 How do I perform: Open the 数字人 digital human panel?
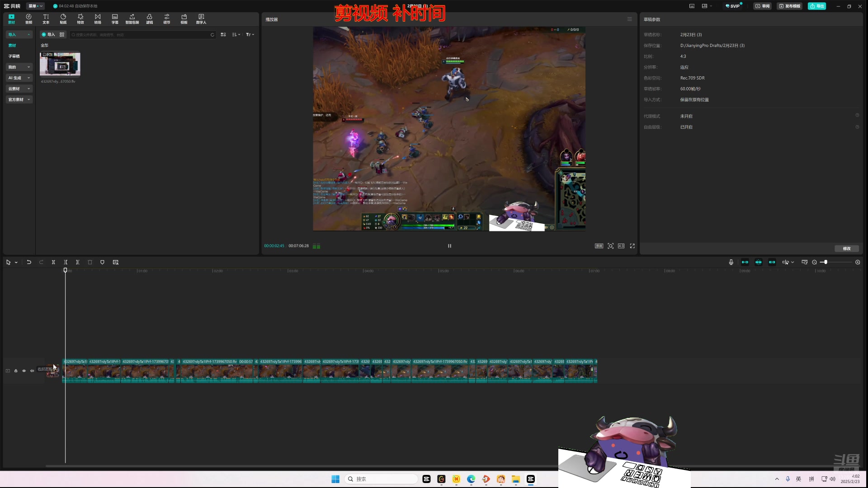coord(201,19)
